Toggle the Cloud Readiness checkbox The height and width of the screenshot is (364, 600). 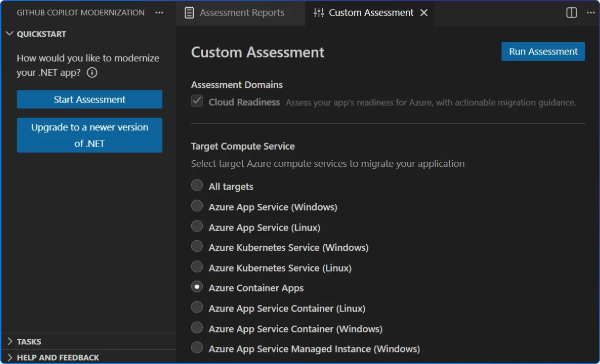197,101
